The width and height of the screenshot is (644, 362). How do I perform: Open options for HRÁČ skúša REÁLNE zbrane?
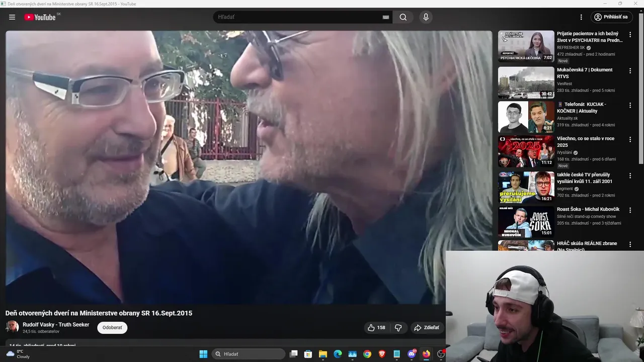(x=630, y=244)
